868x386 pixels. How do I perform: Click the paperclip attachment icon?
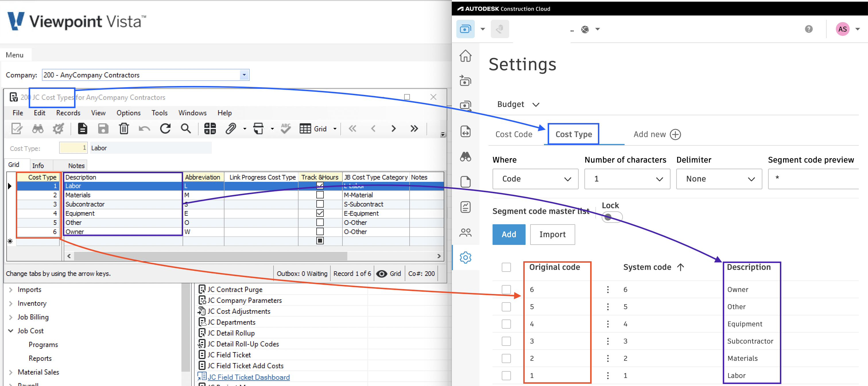pos(231,128)
